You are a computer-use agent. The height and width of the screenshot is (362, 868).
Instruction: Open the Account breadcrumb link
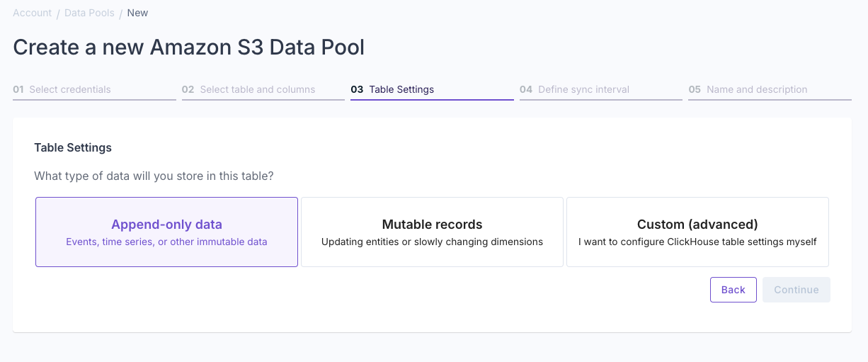tap(33, 13)
